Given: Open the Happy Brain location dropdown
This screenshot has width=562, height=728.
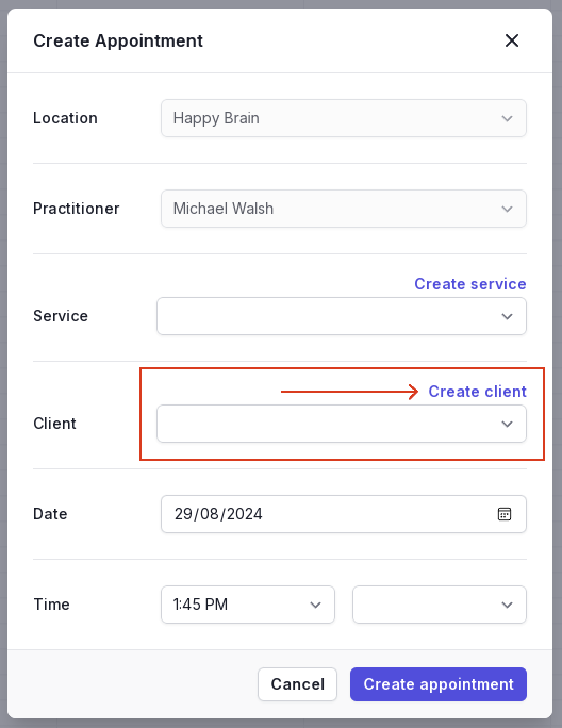Looking at the screenshot, I should (344, 118).
